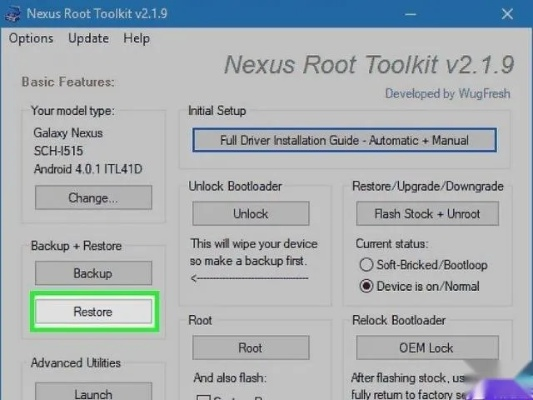Open the Help menu

coord(136,38)
